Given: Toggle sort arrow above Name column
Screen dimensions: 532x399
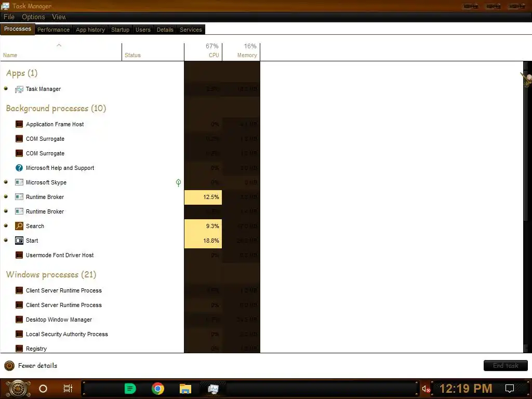Looking at the screenshot, I should (59, 45).
